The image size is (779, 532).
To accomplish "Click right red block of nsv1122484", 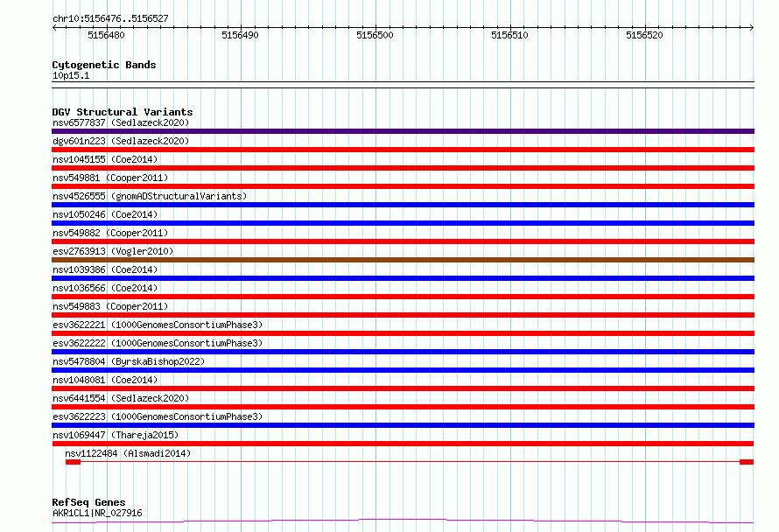I will coord(746,462).
